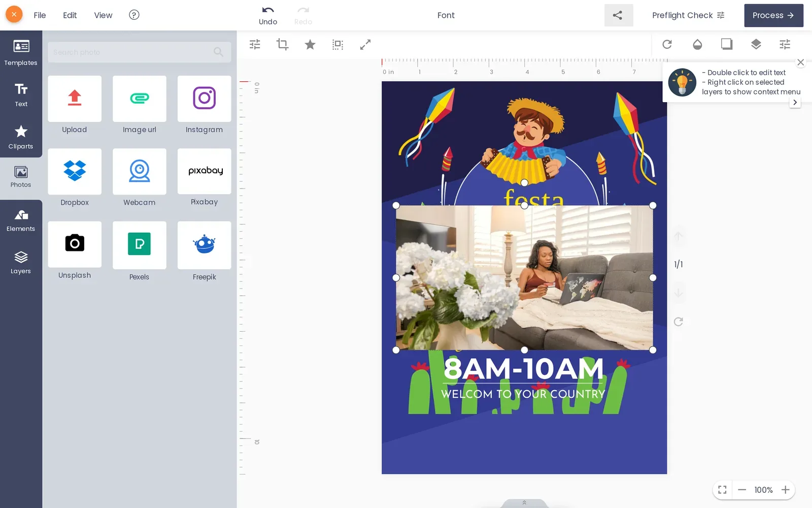Click the shadow square icon
The image size is (812, 508).
pyautogui.click(x=727, y=44)
